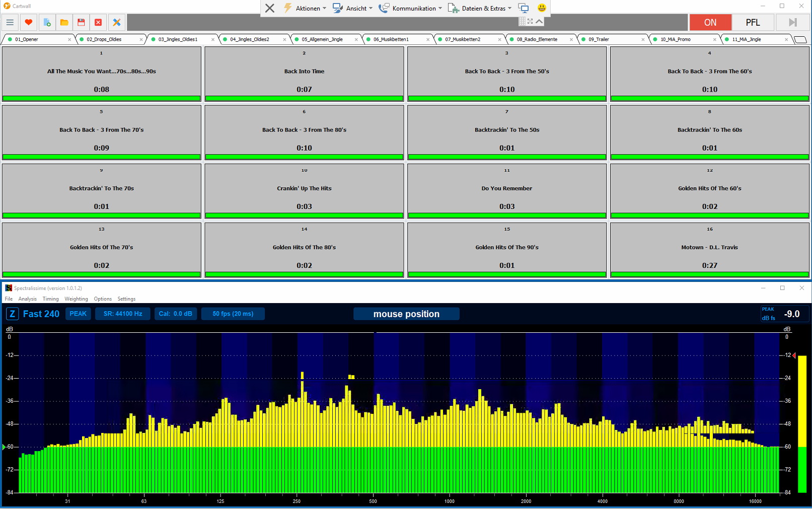Toggle the PFL pre-listen button
Viewport: 812px width, 509px height.
[x=753, y=22]
